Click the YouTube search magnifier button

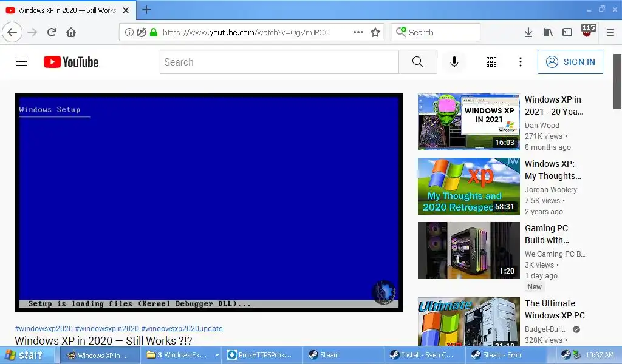[x=418, y=62]
